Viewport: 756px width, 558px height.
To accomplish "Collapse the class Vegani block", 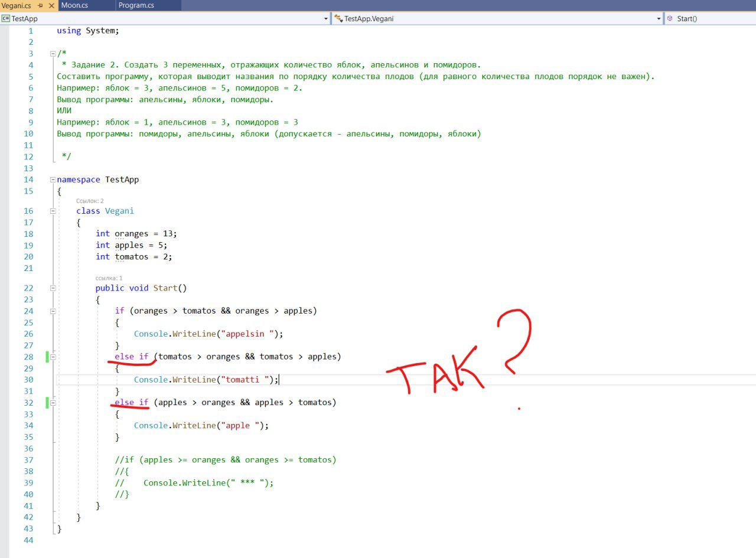I will pyautogui.click(x=53, y=211).
